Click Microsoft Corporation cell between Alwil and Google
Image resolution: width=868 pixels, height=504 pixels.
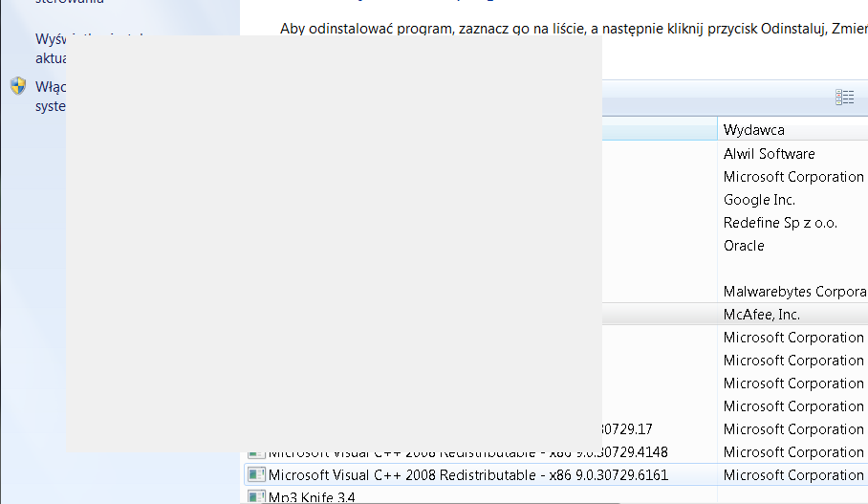click(x=793, y=177)
